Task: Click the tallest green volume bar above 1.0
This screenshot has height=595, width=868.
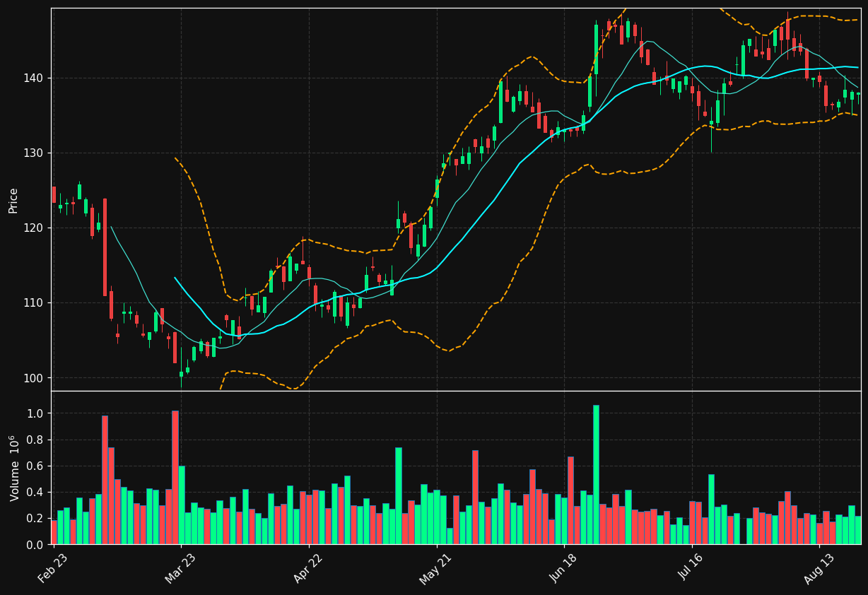Action: tap(596, 475)
